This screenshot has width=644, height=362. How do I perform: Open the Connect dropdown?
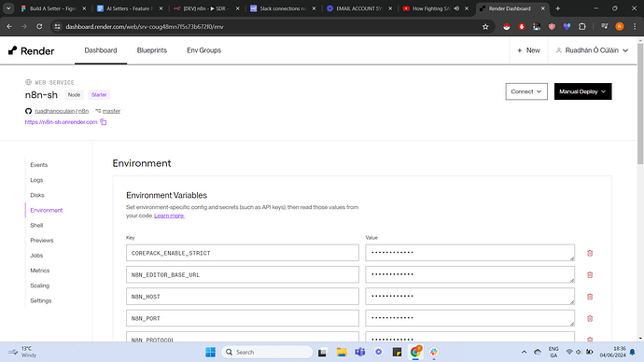(526, 91)
